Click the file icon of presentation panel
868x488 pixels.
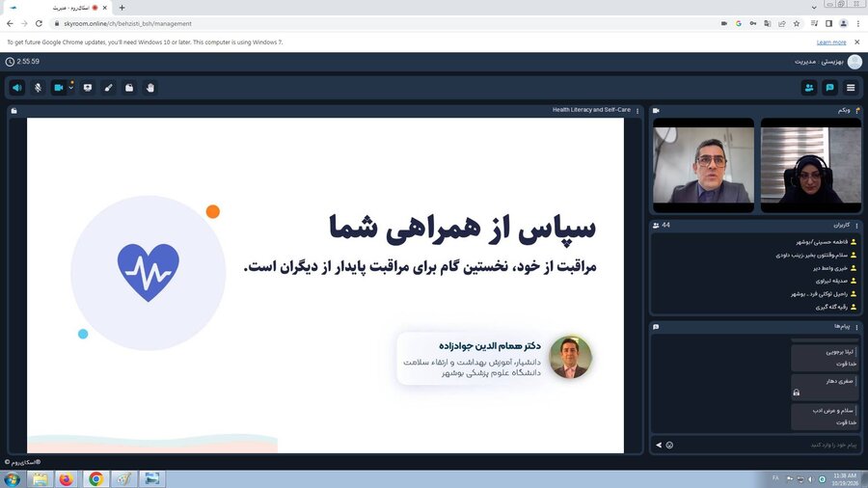(x=14, y=111)
